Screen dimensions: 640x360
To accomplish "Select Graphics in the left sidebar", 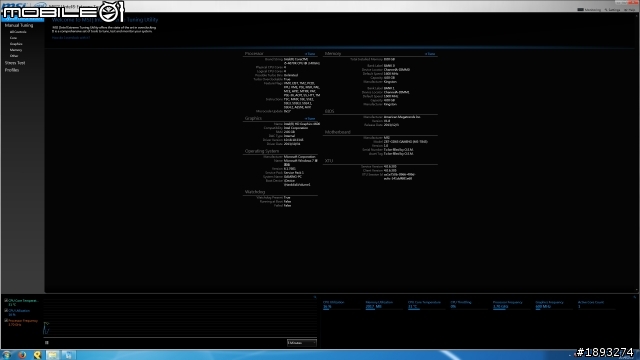I will pyautogui.click(x=16, y=44).
